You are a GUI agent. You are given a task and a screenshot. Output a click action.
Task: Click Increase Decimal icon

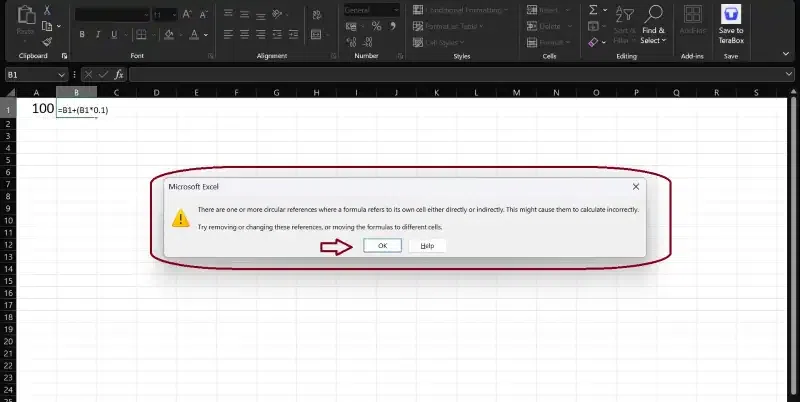pos(352,42)
